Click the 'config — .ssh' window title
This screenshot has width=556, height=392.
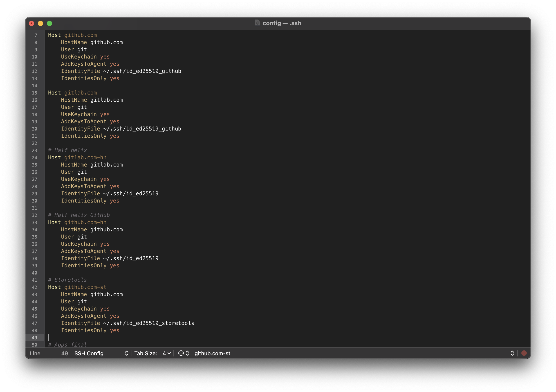tap(282, 23)
